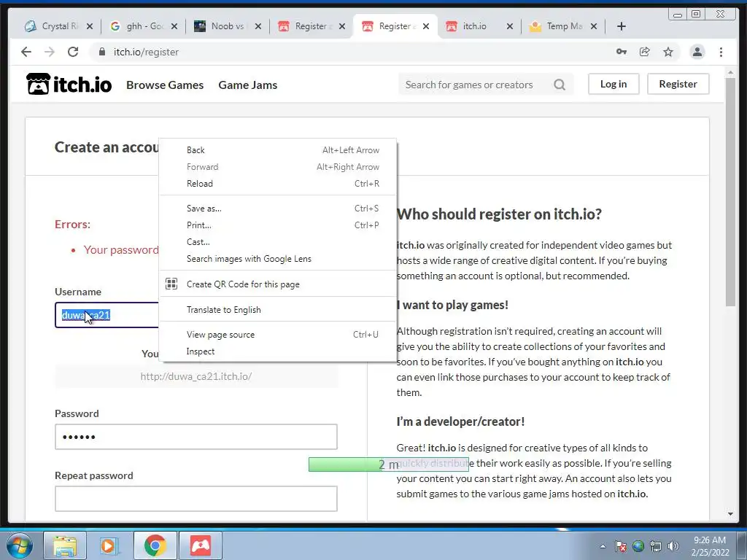Click the Username field
The height and width of the screenshot is (560, 747).
[x=107, y=315]
